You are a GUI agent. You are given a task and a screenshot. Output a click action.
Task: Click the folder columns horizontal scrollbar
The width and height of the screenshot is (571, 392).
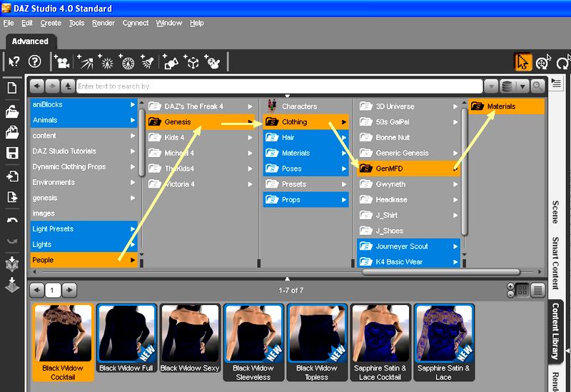pyautogui.click(x=440, y=272)
